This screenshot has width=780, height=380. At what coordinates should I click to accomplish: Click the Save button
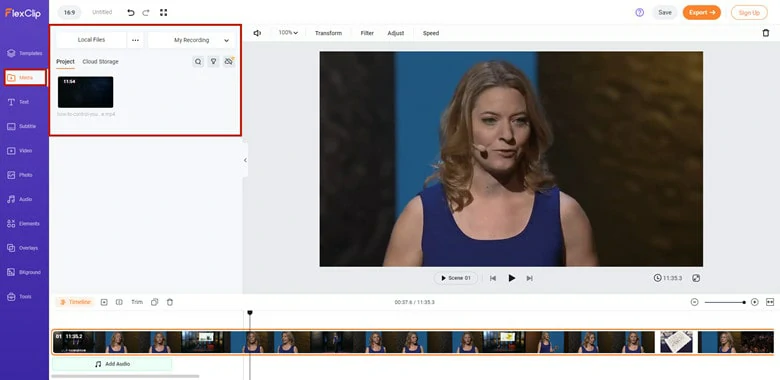pyautogui.click(x=665, y=12)
